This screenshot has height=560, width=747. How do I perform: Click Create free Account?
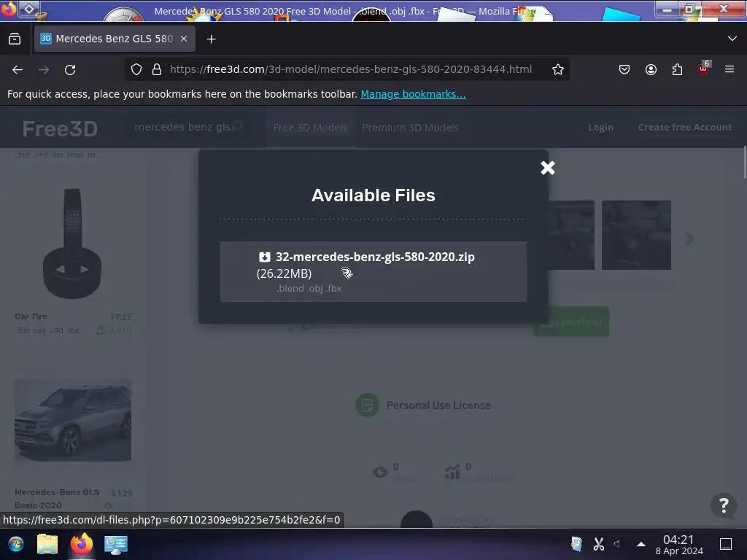(684, 127)
